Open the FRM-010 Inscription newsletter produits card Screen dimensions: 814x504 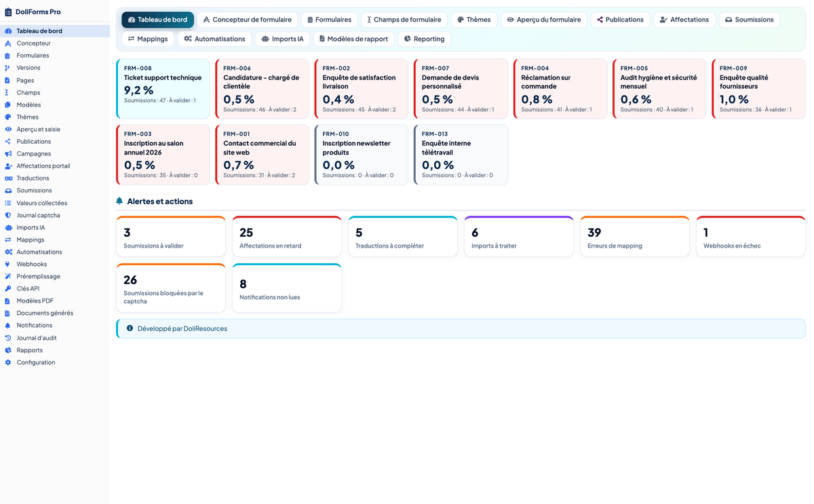(362, 155)
